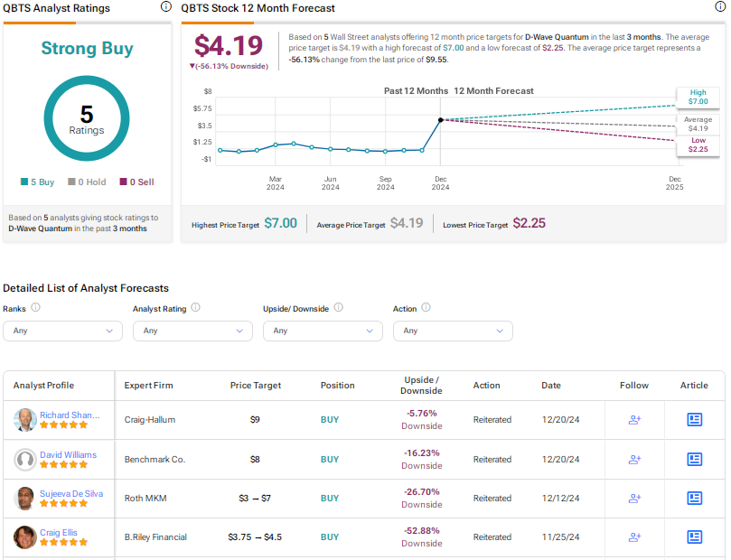Open the Upside/ Downside filter dropdown
The image size is (731, 560).
pos(323,331)
